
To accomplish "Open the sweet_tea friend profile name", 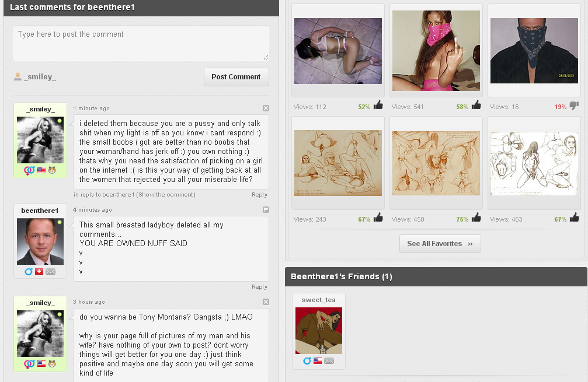I will click(x=318, y=300).
